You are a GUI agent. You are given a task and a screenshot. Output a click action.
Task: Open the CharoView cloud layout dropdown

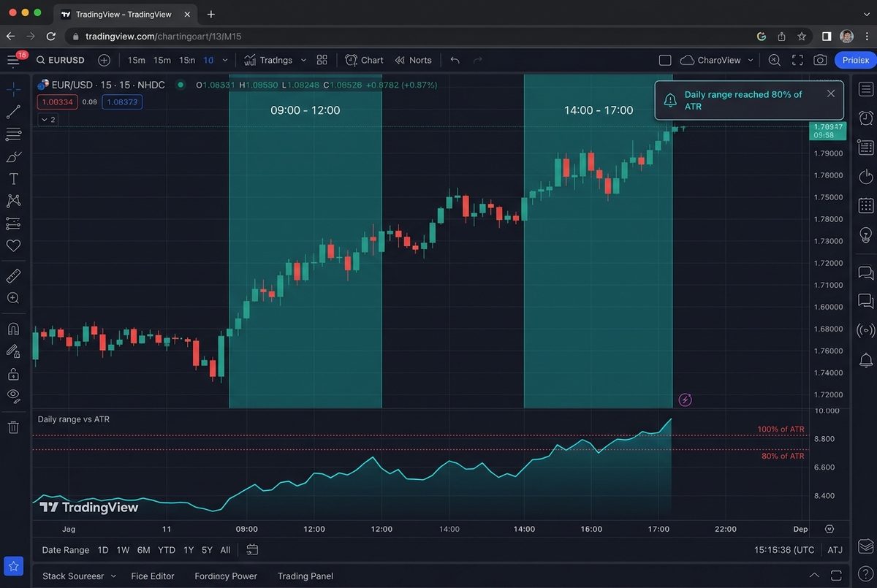point(715,60)
